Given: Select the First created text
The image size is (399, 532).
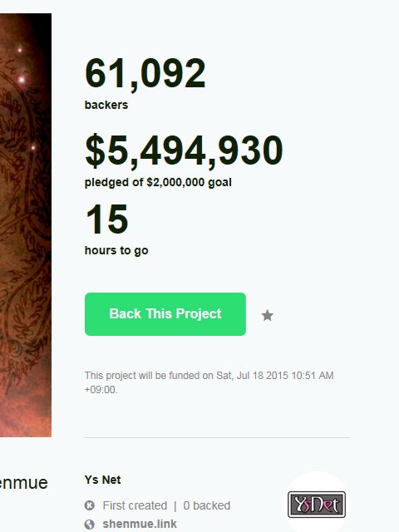Looking at the screenshot, I should [135, 505].
